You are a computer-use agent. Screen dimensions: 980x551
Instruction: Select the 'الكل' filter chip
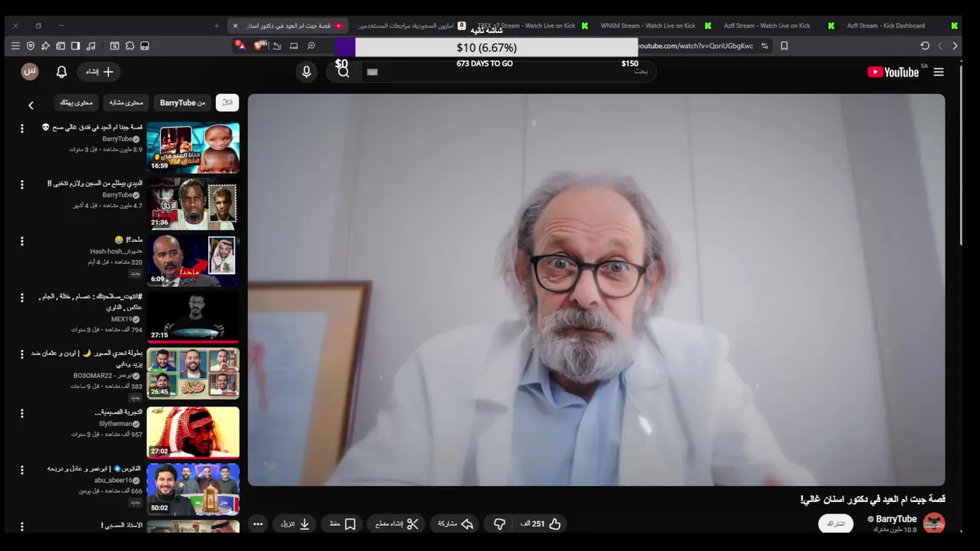tap(227, 103)
